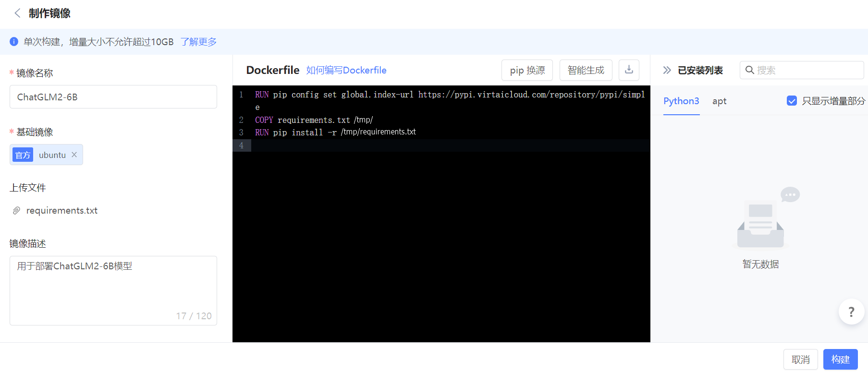This screenshot has height=373, width=868.
Task: Remove the ubuntu base image tag
Action: [74, 155]
